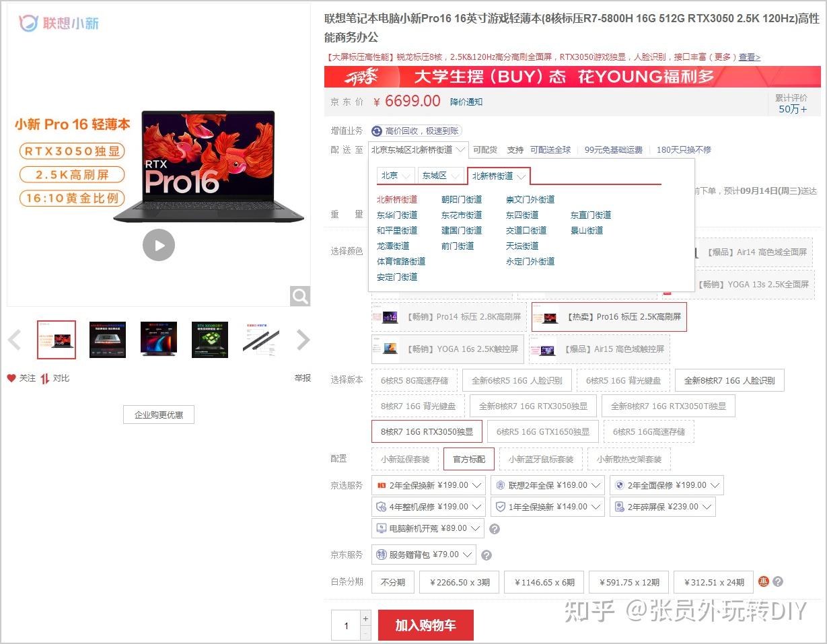
Task: Select the 官方标配 configuration option
Action: (468, 458)
